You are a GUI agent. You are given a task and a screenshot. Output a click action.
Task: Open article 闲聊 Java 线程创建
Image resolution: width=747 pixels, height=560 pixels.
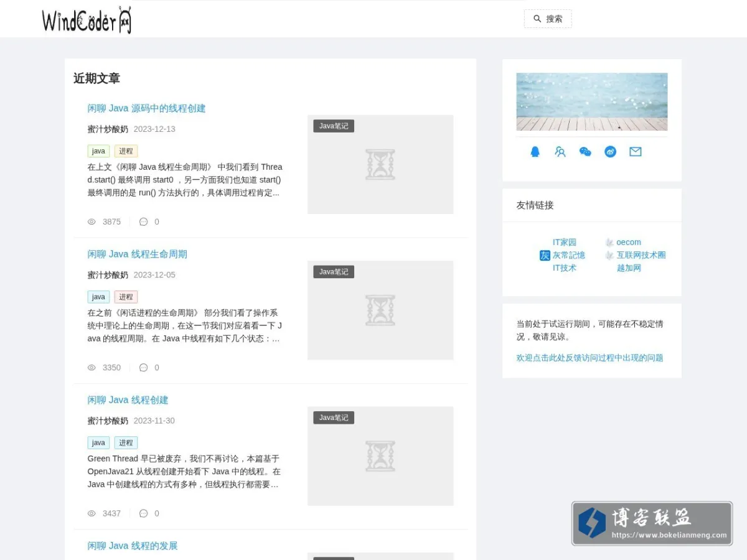[128, 400]
